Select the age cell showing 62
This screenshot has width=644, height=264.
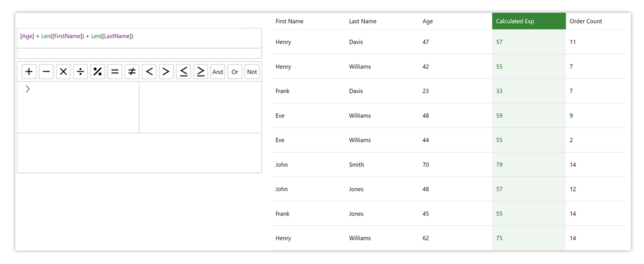click(x=425, y=238)
